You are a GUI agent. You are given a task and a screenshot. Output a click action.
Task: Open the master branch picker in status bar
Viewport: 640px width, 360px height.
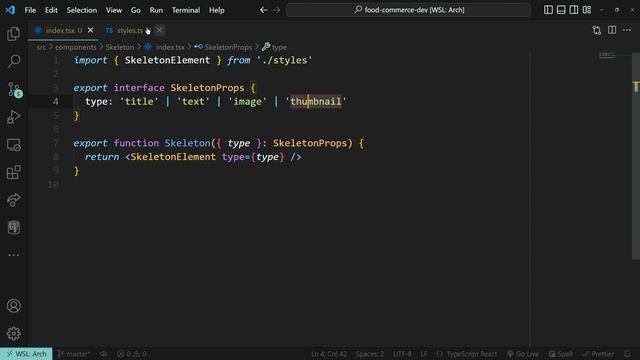[x=74, y=354]
